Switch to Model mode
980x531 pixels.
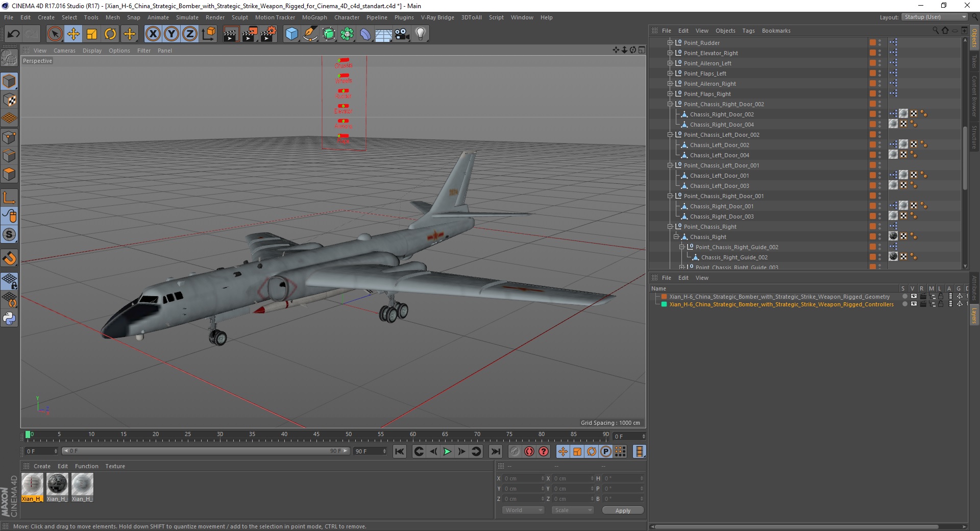9,82
